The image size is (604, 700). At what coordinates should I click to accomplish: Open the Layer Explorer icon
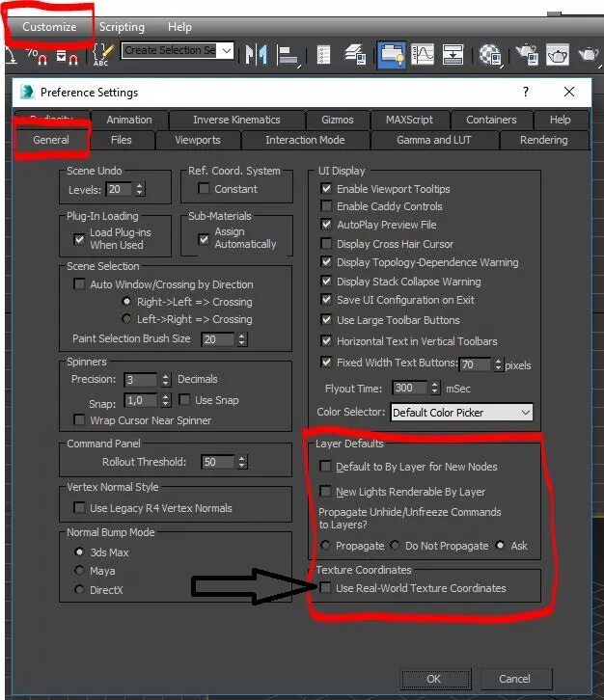point(355,54)
